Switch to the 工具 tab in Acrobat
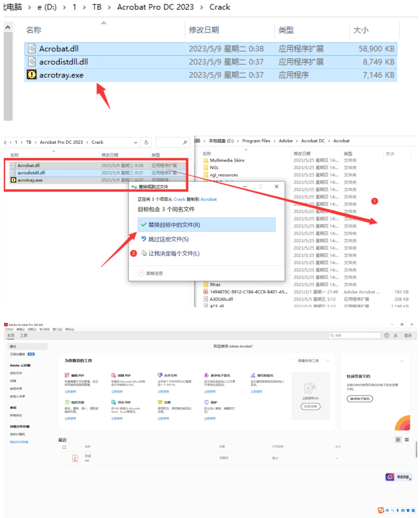The image size is (420, 518). pos(24,335)
